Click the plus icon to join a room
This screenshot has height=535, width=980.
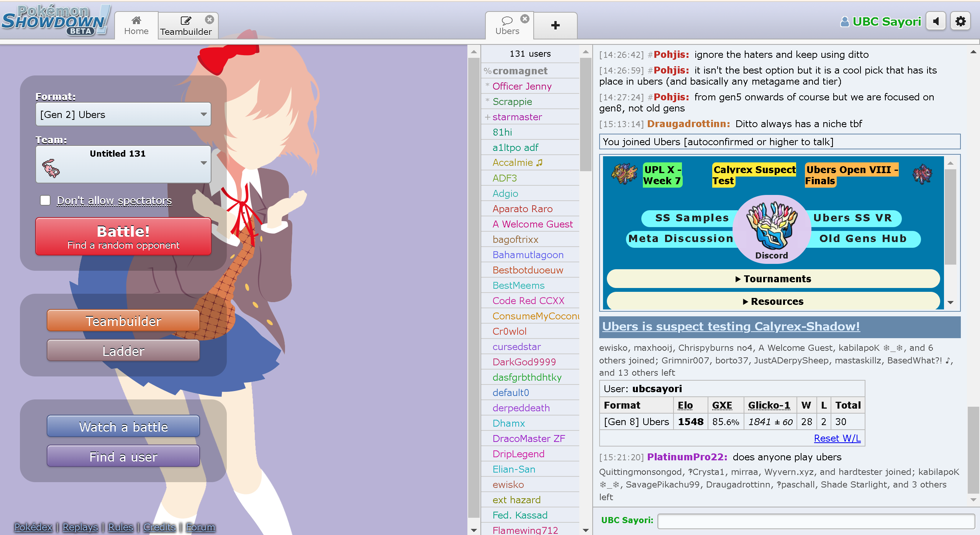(555, 26)
